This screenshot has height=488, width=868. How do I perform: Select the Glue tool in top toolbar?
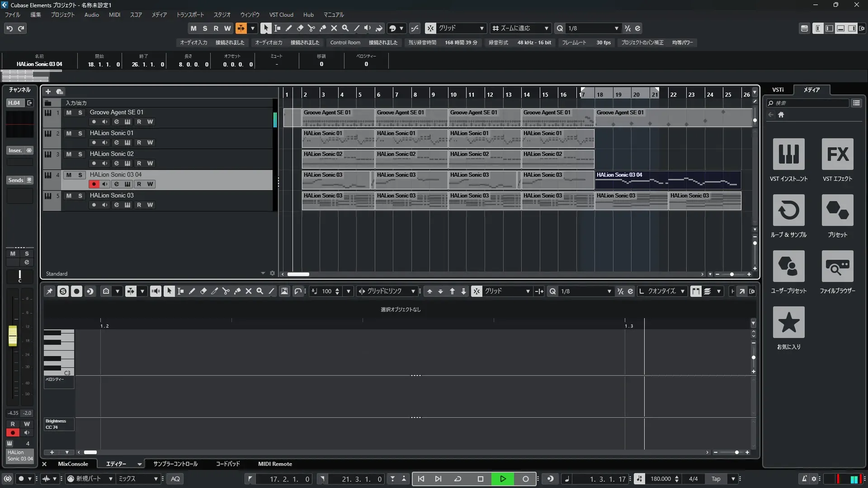323,28
